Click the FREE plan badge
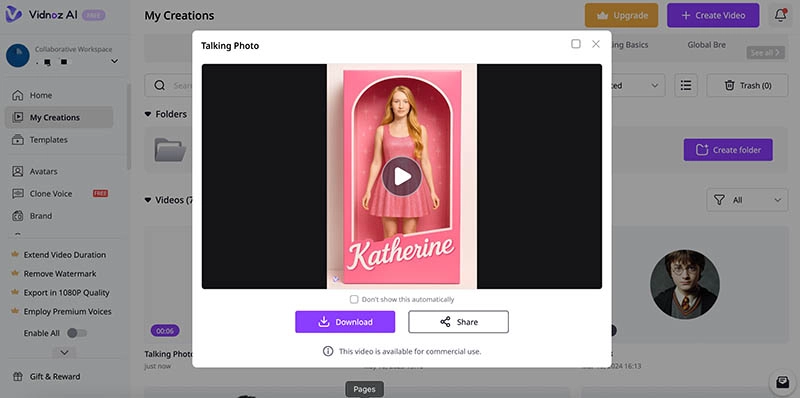800x398 pixels. coord(93,15)
